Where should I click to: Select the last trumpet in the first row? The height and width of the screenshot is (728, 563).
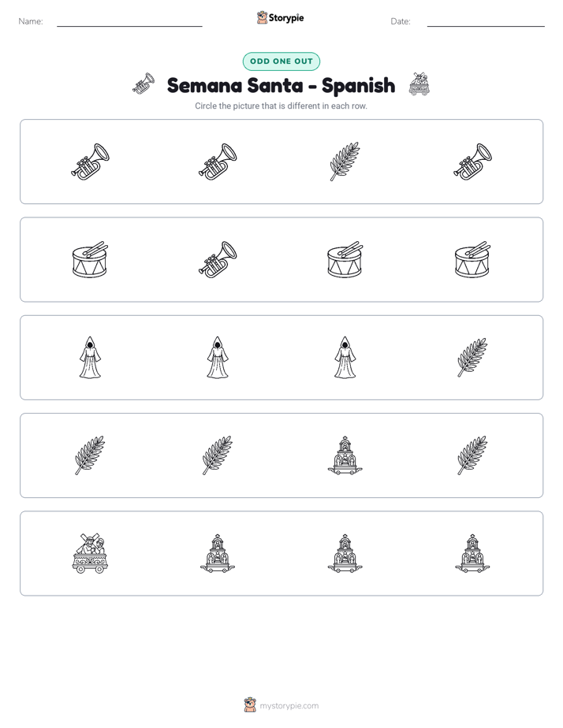click(x=472, y=162)
